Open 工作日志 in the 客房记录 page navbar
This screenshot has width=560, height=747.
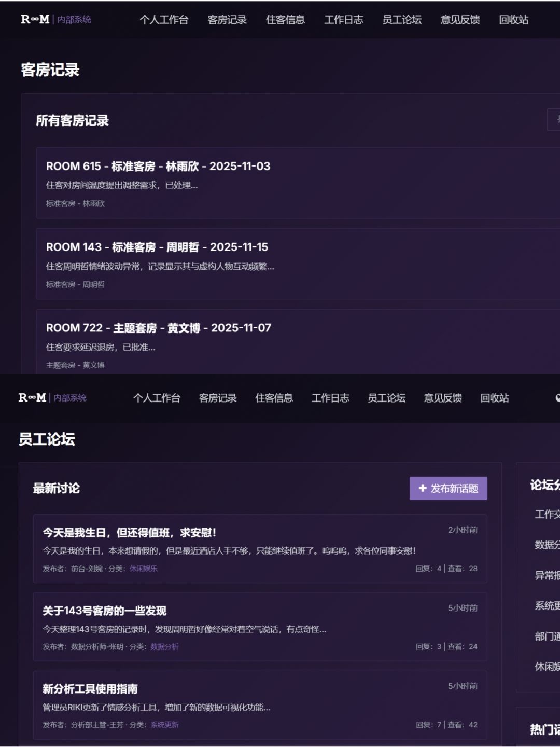point(344,19)
